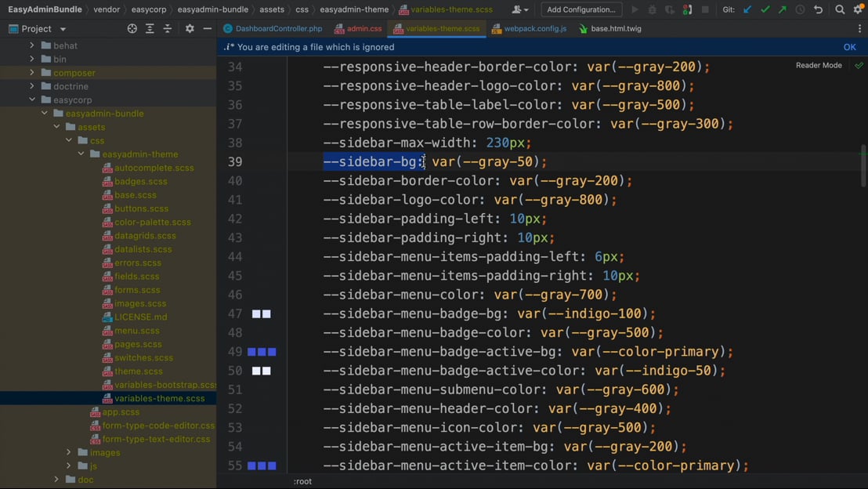The width and height of the screenshot is (868, 489).
Task: Toggle Reader Mode in the editor
Action: click(819, 65)
